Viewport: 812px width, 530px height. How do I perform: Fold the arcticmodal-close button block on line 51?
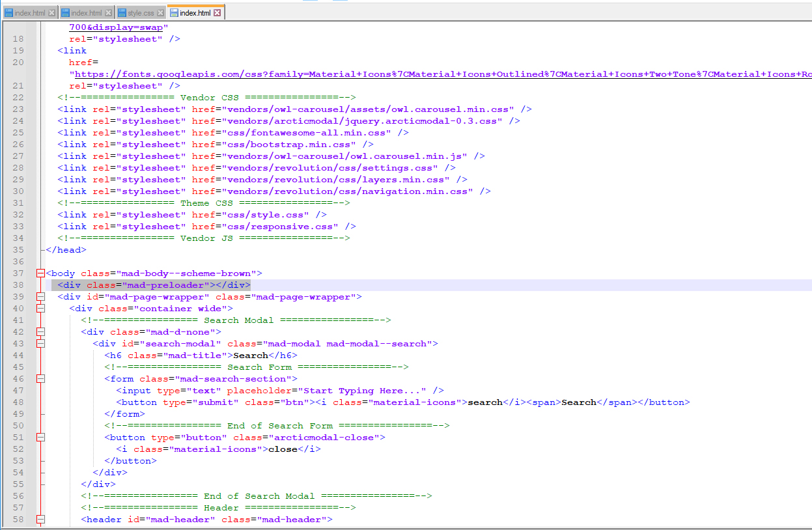click(x=41, y=438)
